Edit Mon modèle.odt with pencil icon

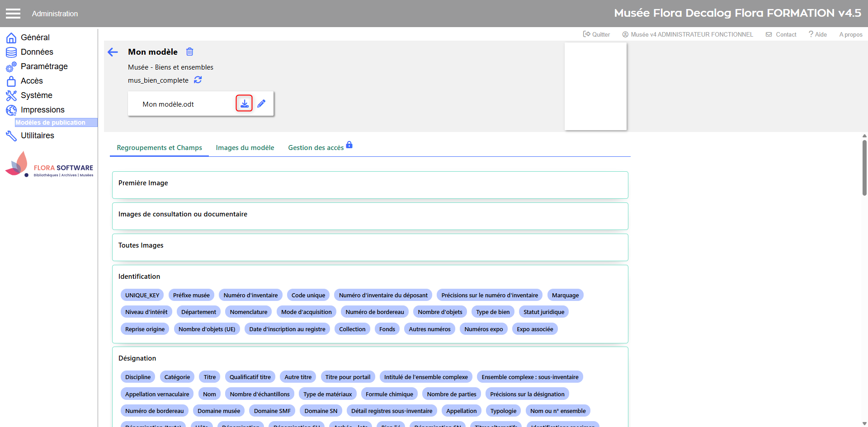point(261,104)
